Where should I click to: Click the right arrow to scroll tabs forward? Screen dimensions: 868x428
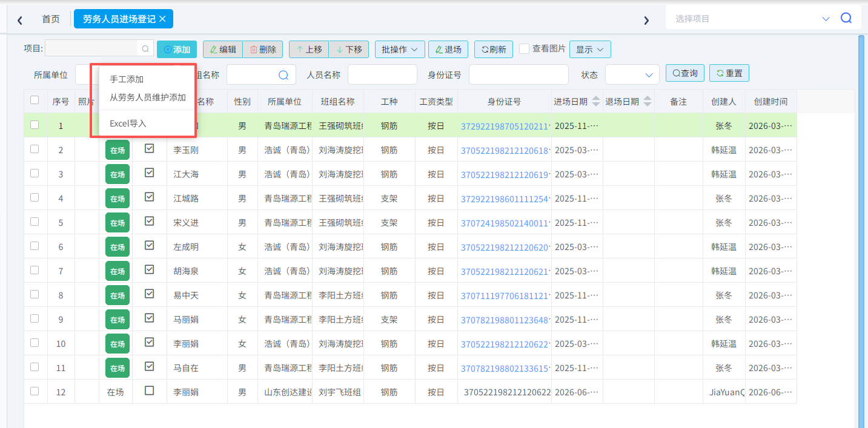(646, 20)
